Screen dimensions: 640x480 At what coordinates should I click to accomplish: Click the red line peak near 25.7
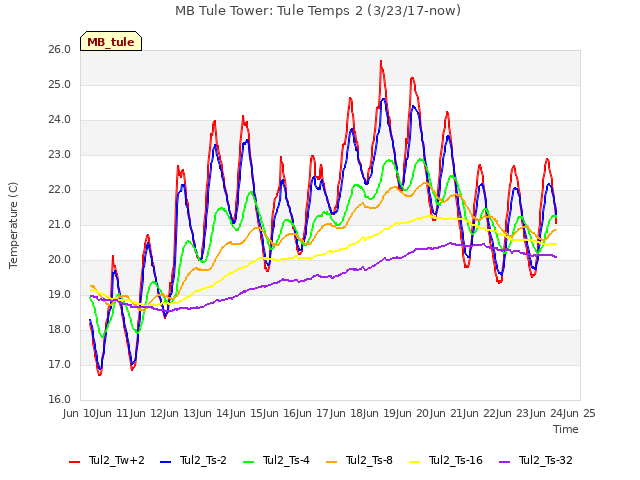pos(381,61)
